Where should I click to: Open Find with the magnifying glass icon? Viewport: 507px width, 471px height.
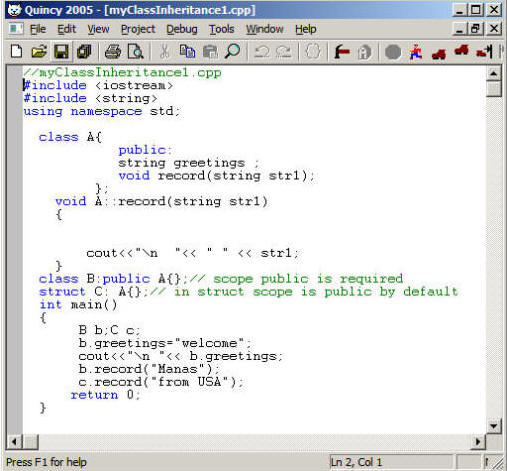click(232, 52)
